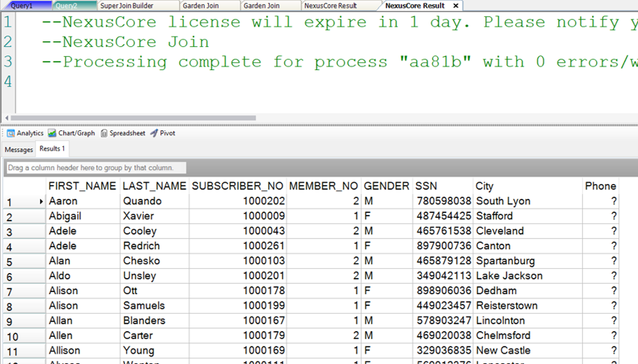Open the Pivot tool
The width and height of the screenshot is (638, 364).
coord(162,133)
